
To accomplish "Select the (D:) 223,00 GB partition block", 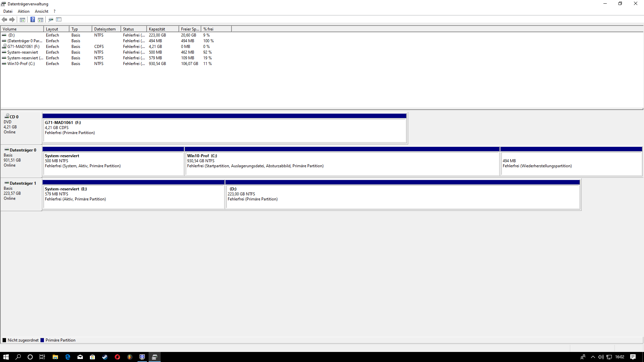I will click(402, 197).
